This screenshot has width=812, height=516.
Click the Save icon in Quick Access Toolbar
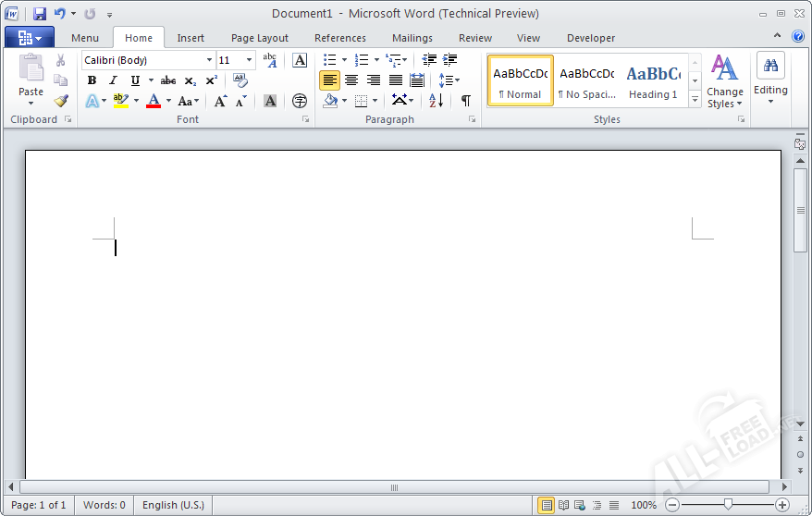(x=40, y=14)
